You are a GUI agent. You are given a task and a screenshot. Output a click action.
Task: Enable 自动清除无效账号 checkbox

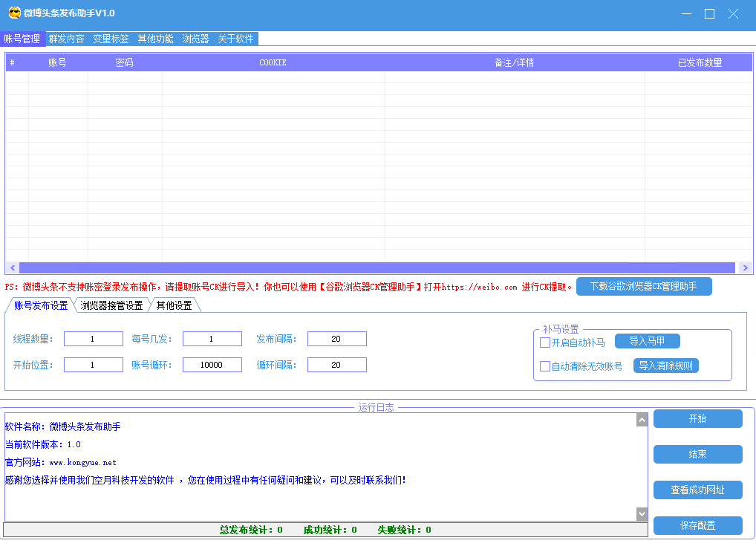tap(545, 366)
